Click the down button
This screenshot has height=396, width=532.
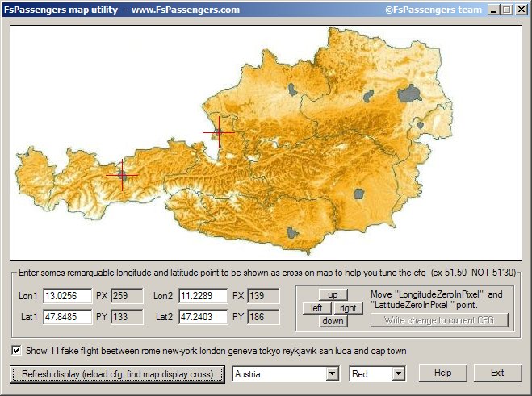(333, 321)
